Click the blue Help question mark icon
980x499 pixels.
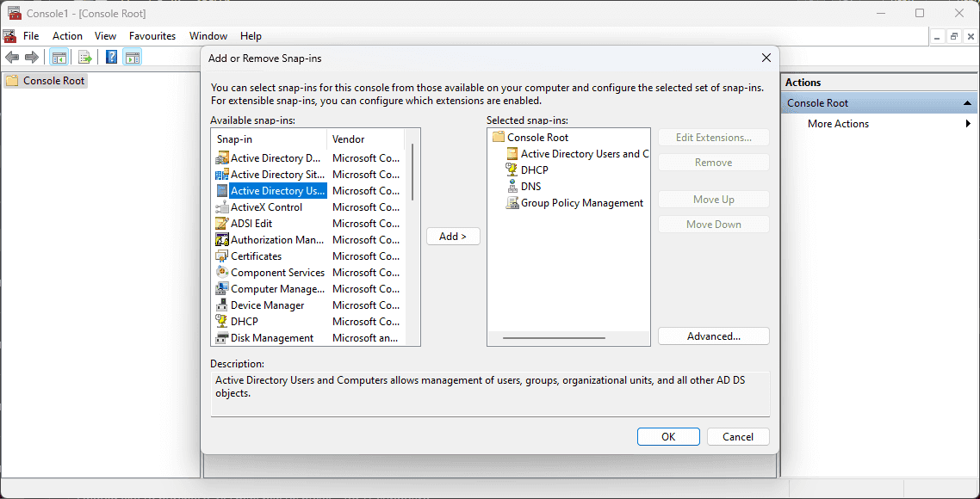[x=111, y=58]
